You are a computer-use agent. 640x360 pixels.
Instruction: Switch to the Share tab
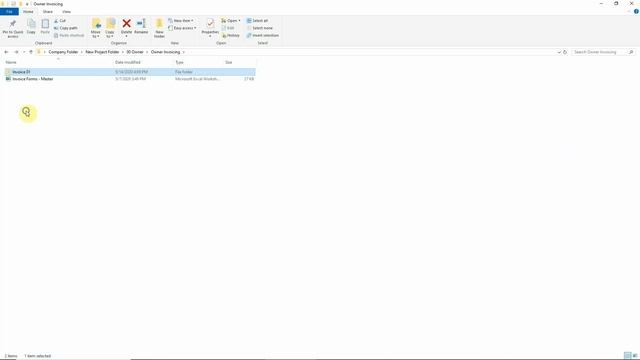pos(48,12)
